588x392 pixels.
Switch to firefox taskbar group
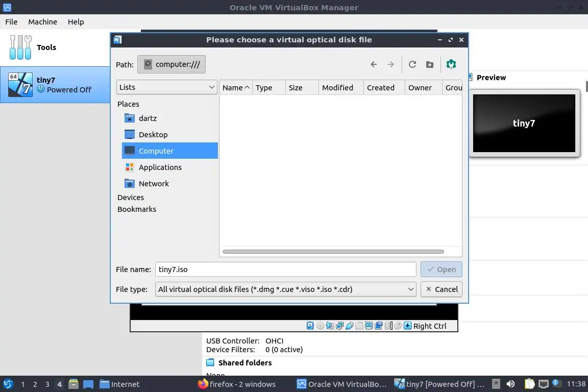pos(237,384)
